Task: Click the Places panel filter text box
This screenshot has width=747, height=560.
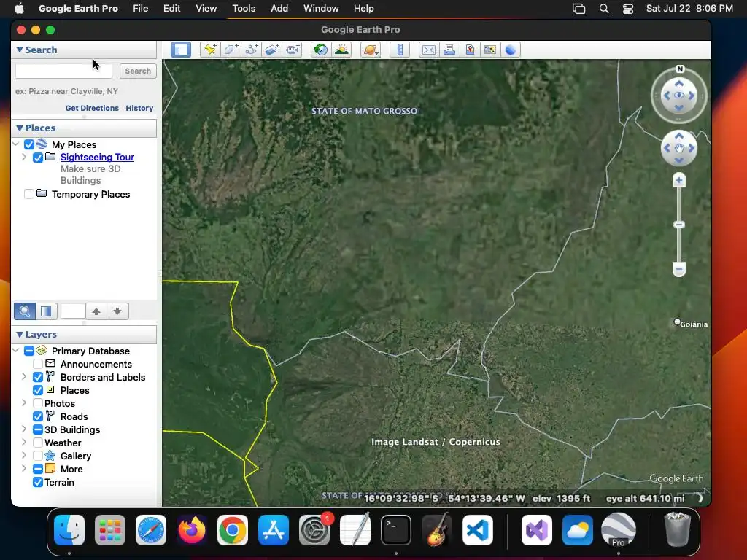Action: [x=72, y=311]
